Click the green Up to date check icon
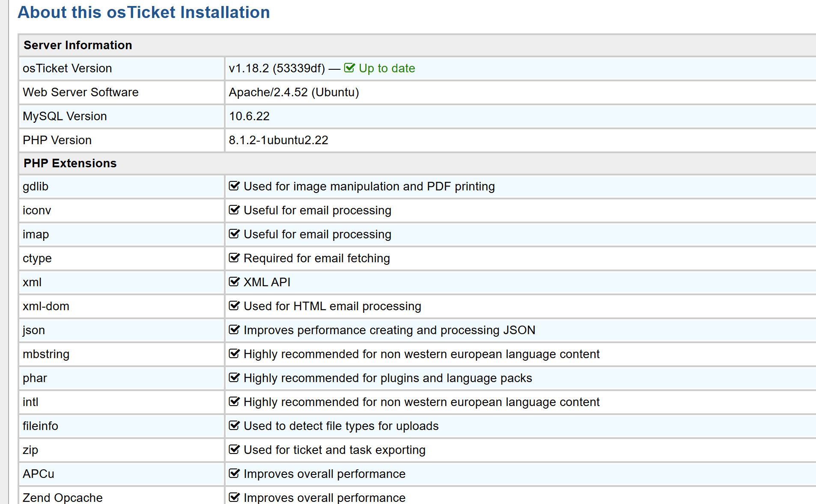 349,68
